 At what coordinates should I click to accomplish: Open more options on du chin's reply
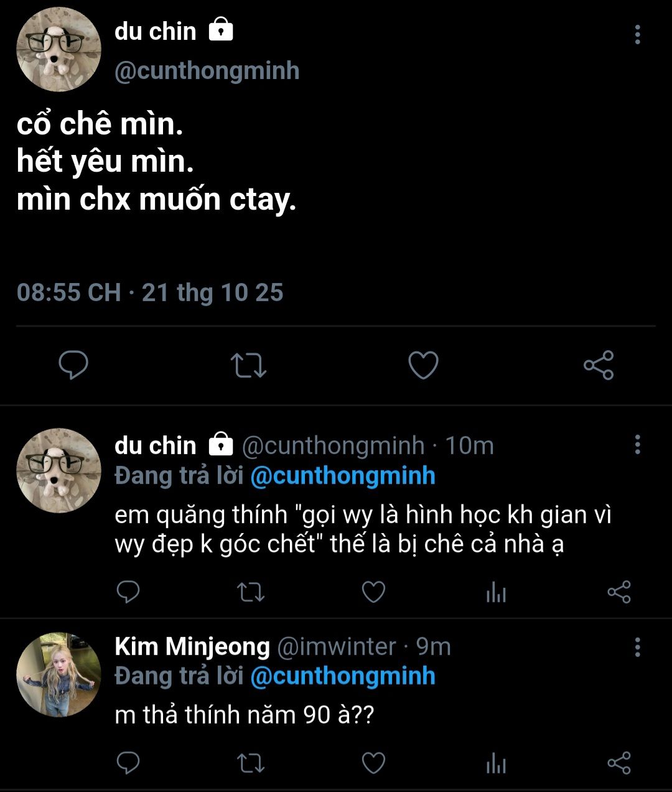637,445
